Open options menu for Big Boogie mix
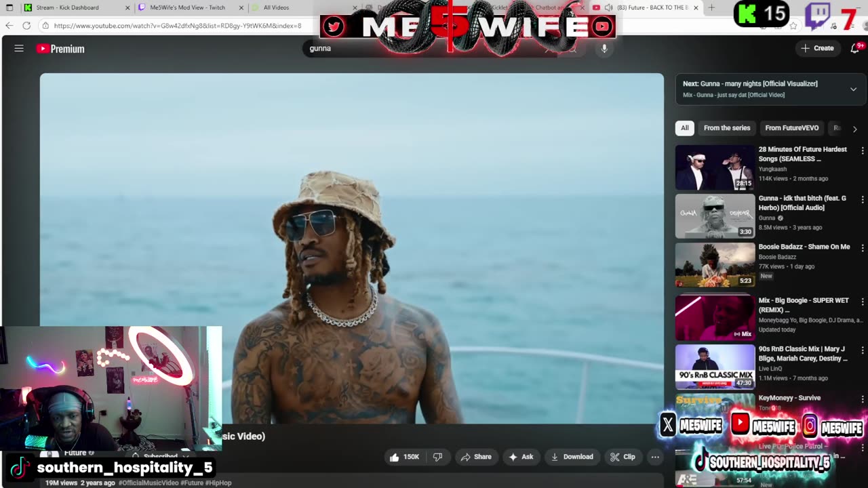 point(862,302)
